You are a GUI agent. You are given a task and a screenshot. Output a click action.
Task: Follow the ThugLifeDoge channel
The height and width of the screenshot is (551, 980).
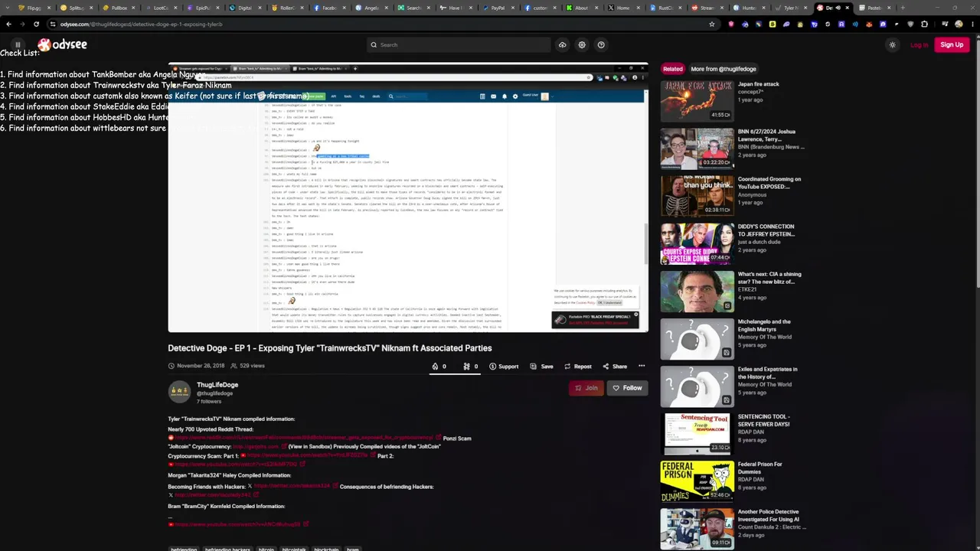click(627, 388)
